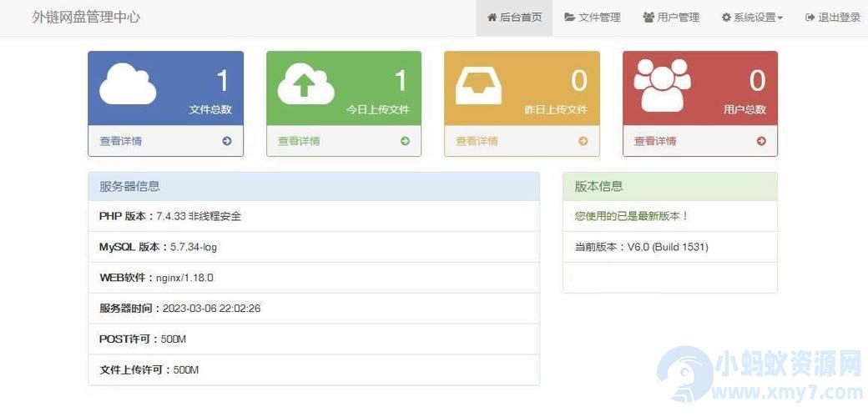This screenshot has height=417, width=868.
Task: Click the 您使用的已是最新版本 message
Action: [x=632, y=216]
